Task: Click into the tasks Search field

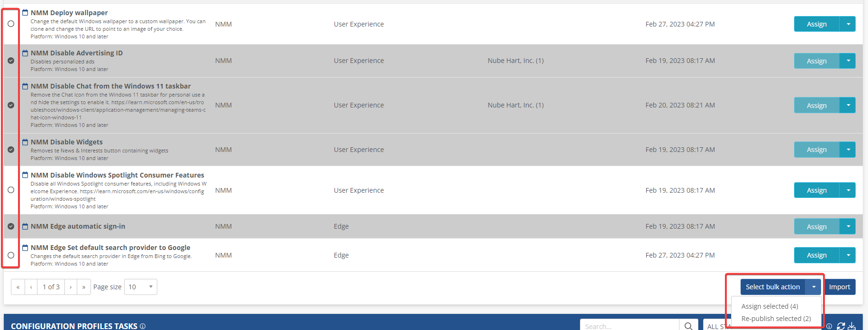Action: point(629,326)
